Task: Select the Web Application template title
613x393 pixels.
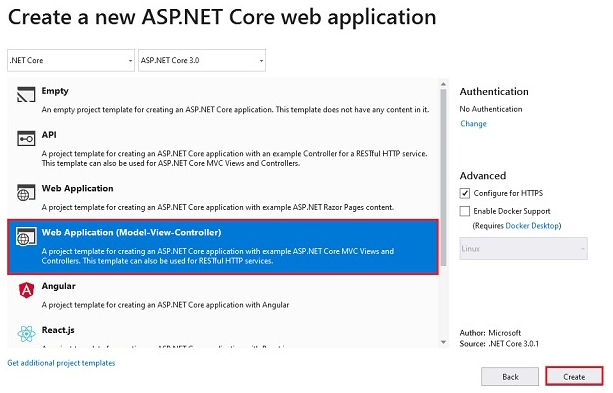Action: pyautogui.click(x=77, y=188)
